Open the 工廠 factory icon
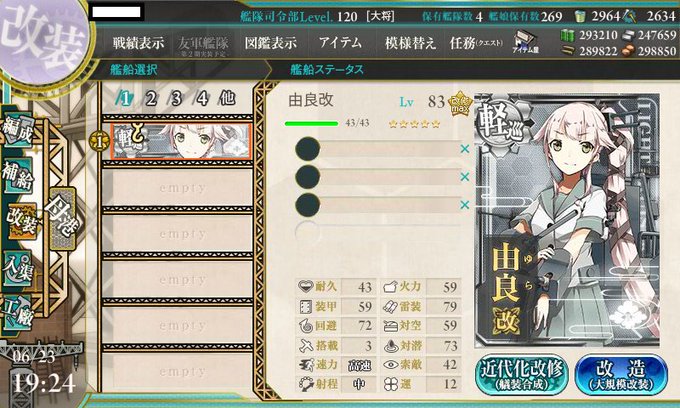Viewport: 680px width, 408px height. 16,312
